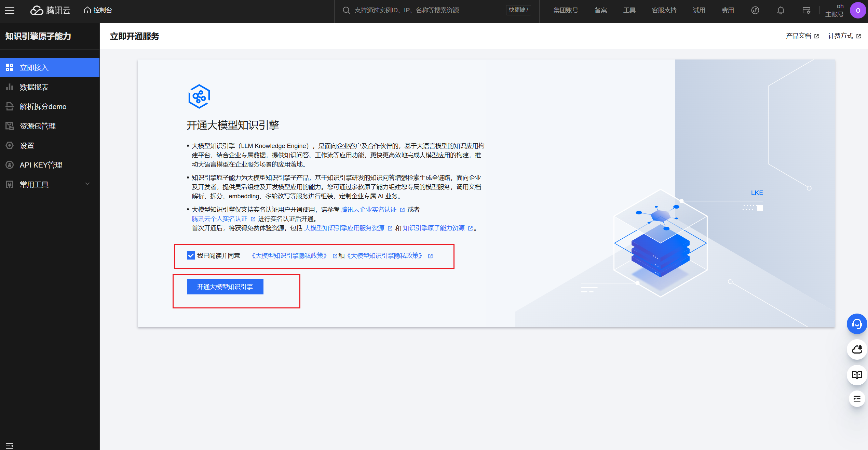868x450 pixels.
Task: Open 计费方式 link
Action: 844,36
